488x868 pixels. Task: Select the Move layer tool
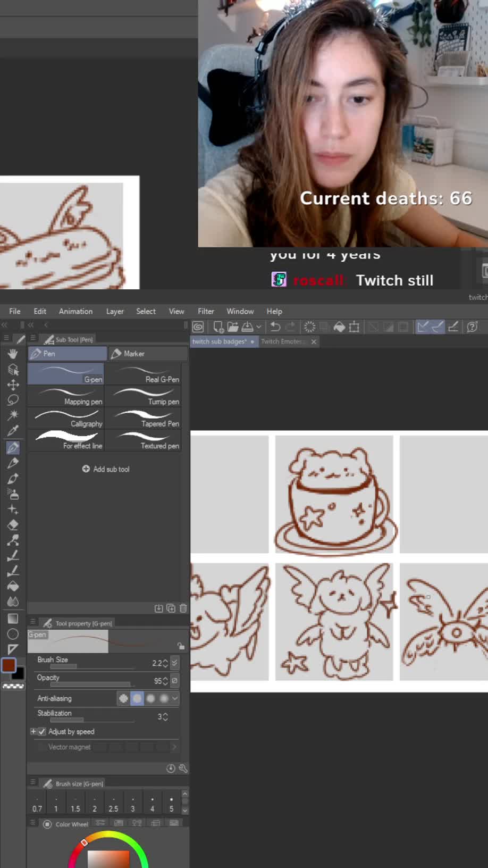[13, 385]
